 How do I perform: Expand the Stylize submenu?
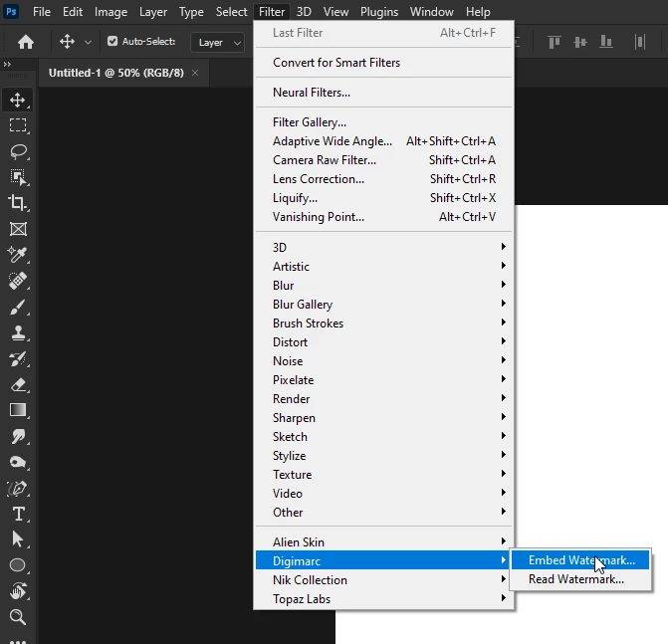tap(383, 455)
